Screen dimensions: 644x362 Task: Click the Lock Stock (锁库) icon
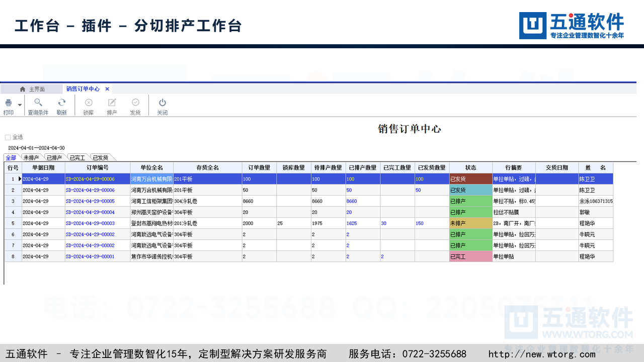[89, 103]
